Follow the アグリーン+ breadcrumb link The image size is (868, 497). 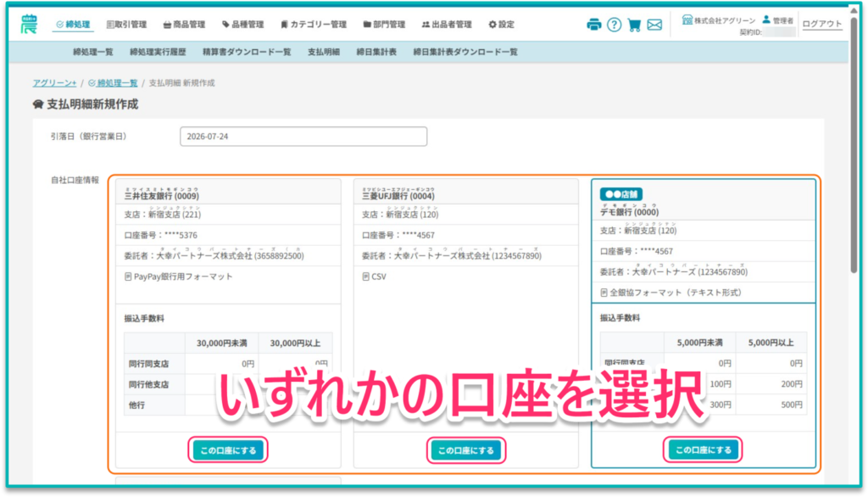pos(54,83)
